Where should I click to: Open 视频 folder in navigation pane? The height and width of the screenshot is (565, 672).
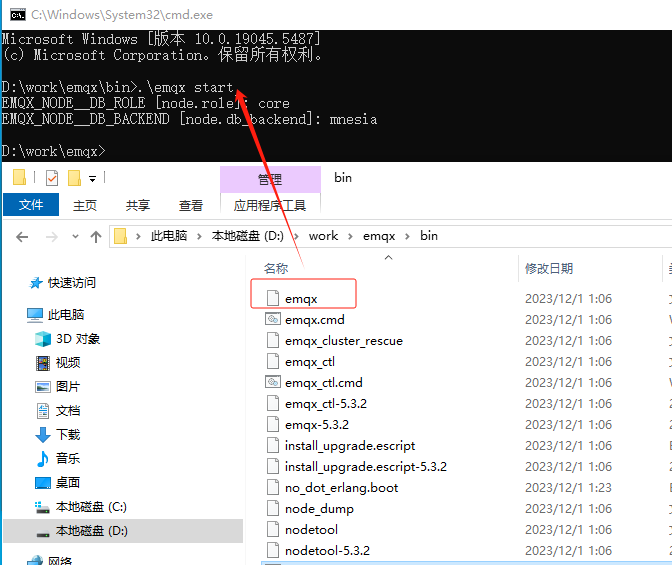[68, 363]
